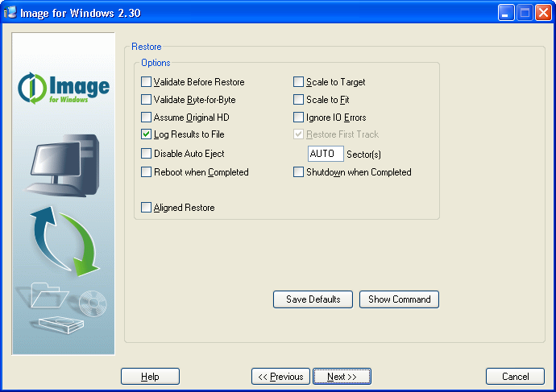Click the Restore group heading
The height and width of the screenshot is (392, 556).
coord(147,47)
